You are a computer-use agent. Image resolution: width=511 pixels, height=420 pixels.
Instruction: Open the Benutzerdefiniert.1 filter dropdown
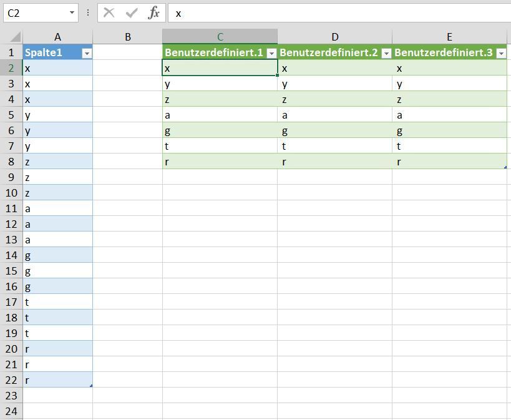click(x=271, y=53)
